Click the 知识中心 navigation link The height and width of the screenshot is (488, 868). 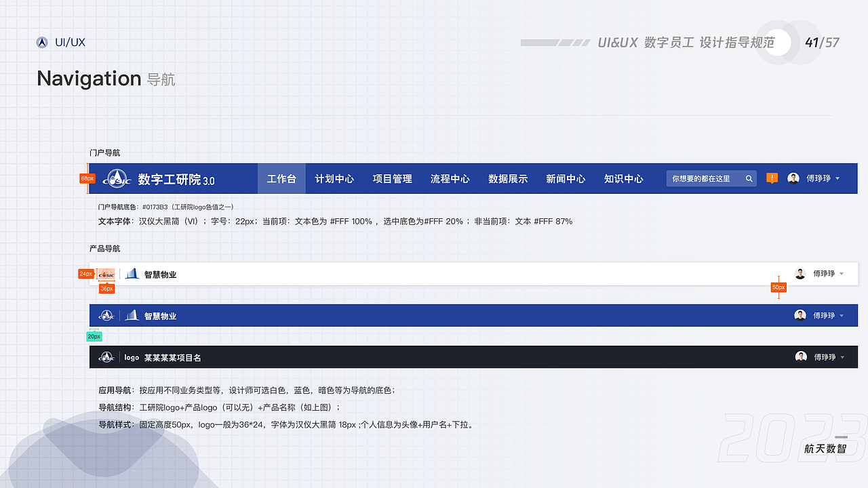624,178
